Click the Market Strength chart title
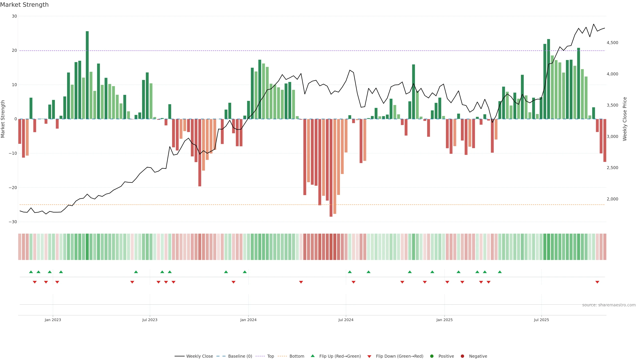 (24, 5)
